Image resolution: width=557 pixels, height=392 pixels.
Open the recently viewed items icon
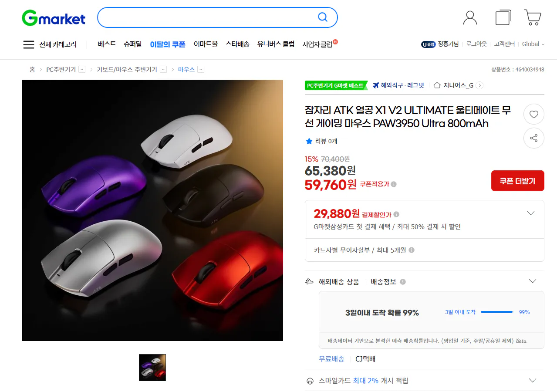(503, 17)
